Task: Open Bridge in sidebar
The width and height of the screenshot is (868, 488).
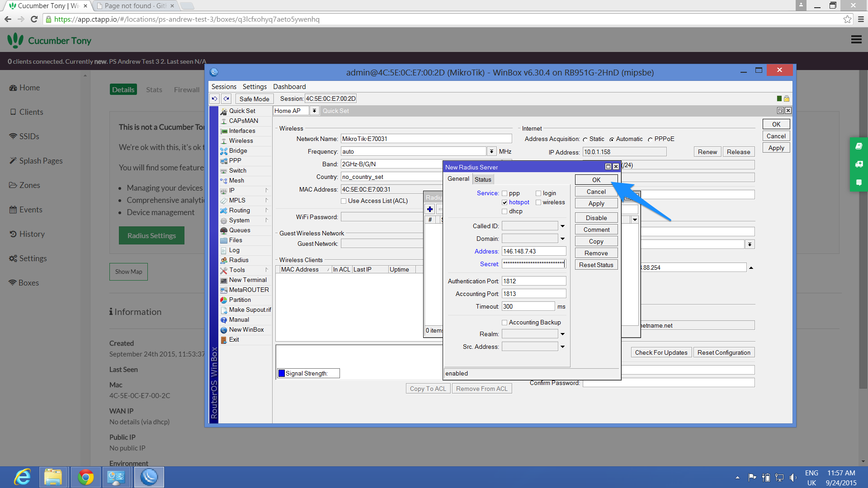Action: point(238,150)
